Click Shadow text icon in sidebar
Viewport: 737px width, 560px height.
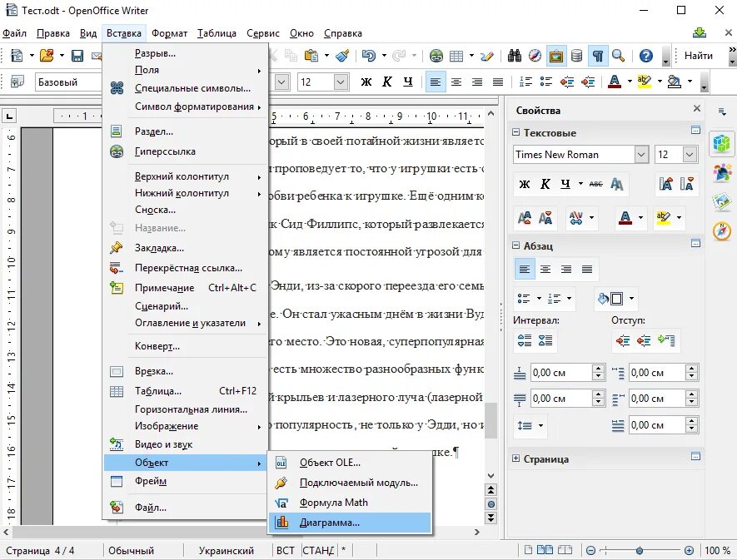click(x=617, y=184)
